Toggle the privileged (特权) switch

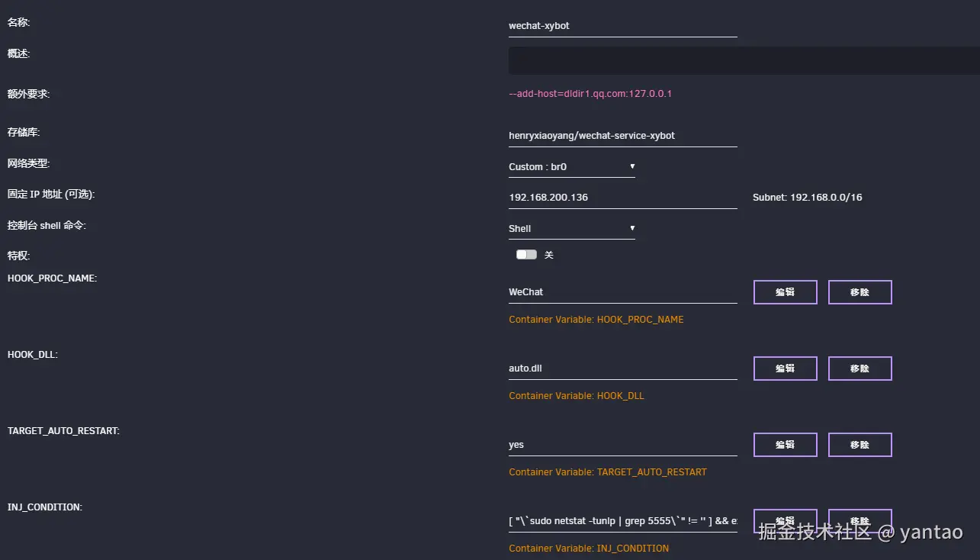click(x=526, y=255)
